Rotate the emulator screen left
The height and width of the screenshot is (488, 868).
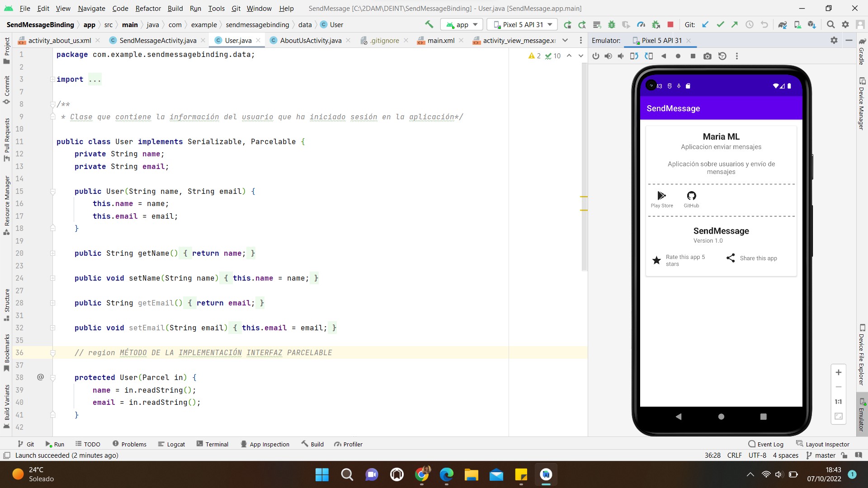[x=634, y=56]
